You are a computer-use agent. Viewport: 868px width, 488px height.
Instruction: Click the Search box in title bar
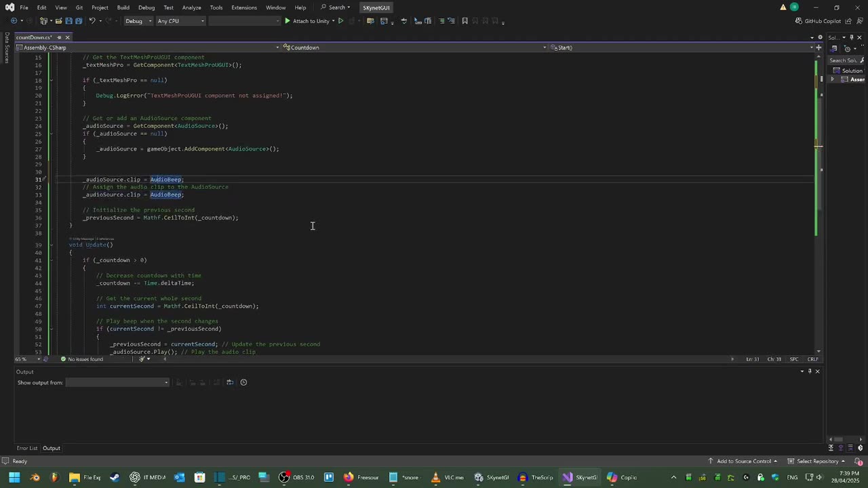pos(336,7)
